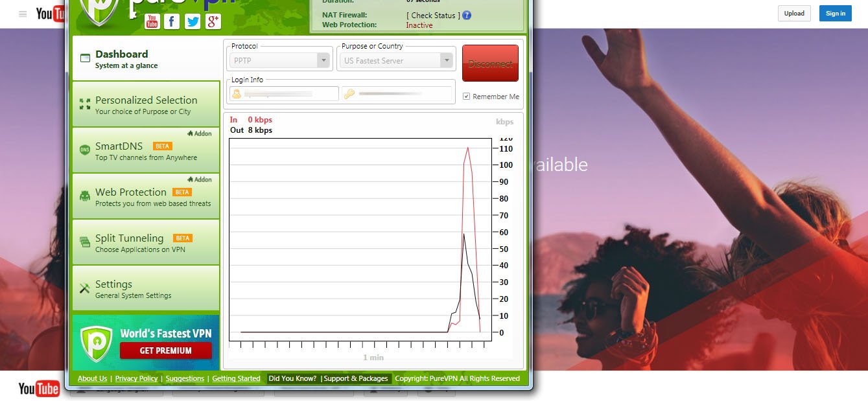Click the NAT Firewall help question icon
The height and width of the screenshot is (401, 868).
(x=467, y=16)
